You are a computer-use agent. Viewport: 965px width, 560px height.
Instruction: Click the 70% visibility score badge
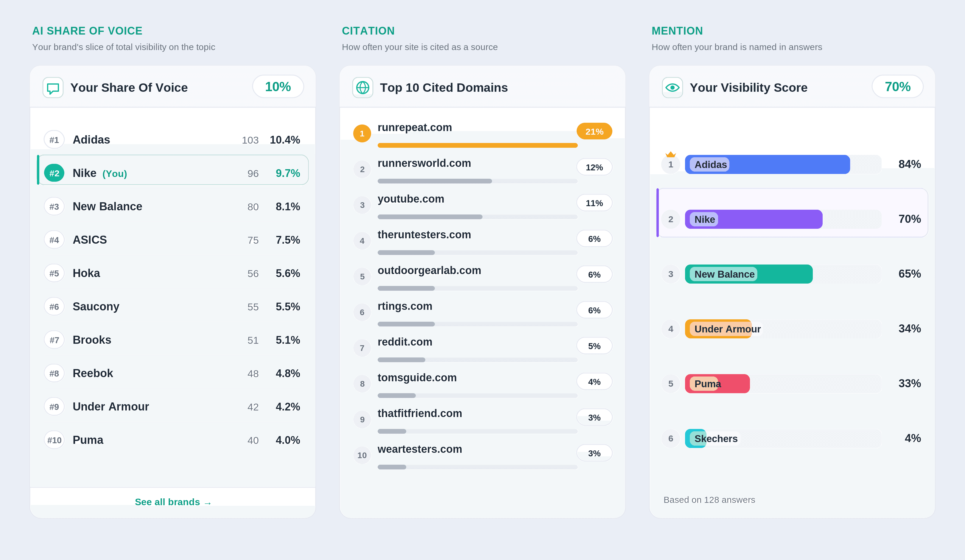tap(897, 87)
